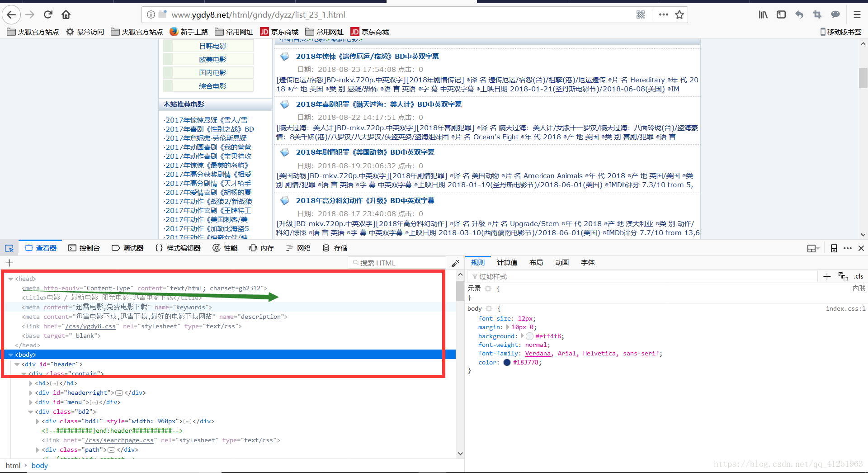The height and width of the screenshot is (473, 868).
Task: Toggle pseudo-class panel icon
Action: point(843,276)
